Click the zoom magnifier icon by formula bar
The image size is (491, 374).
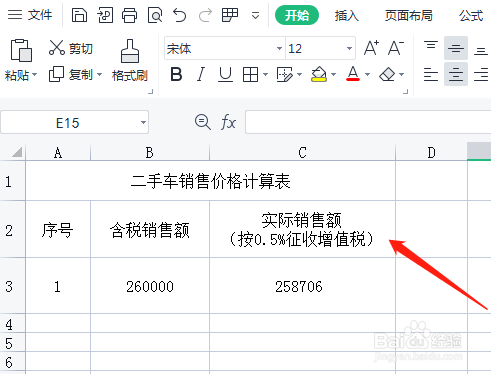pos(202,122)
